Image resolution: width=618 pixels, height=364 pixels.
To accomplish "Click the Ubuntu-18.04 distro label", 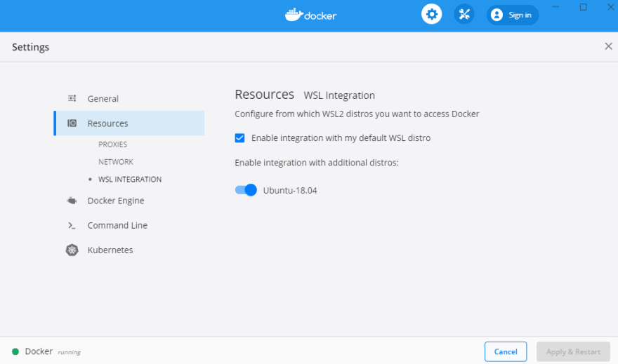I will pyautogui.click(x=290, y=191).
